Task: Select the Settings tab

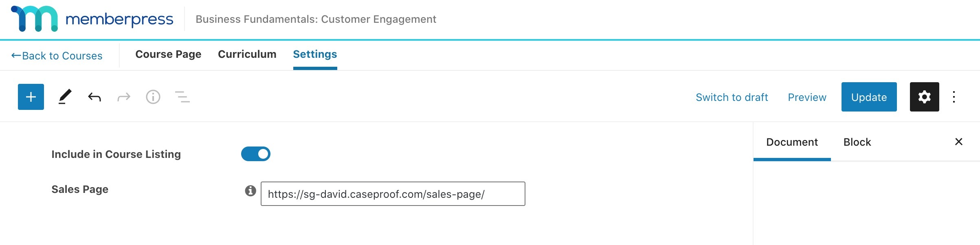Action: click(315, 55)
